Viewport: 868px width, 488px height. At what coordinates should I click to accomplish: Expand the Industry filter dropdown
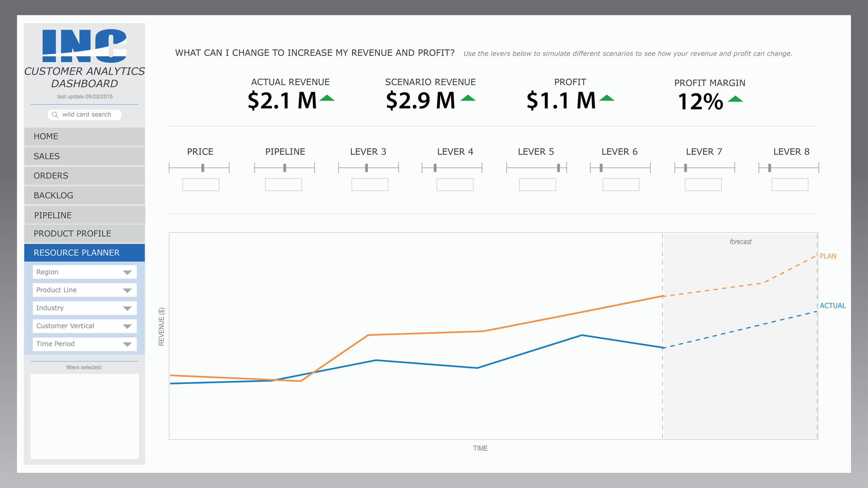pos(85,308)
